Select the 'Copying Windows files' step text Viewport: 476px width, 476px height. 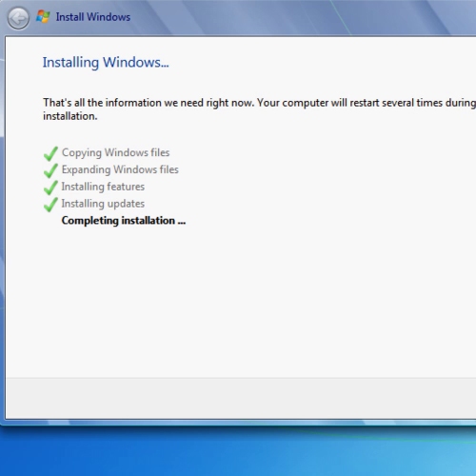(115, 152)
